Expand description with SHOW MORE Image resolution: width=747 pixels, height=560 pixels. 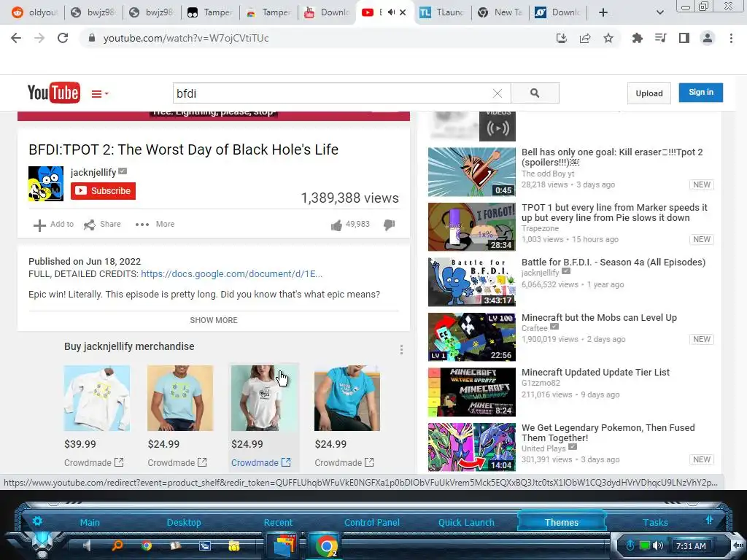(214, 320)
